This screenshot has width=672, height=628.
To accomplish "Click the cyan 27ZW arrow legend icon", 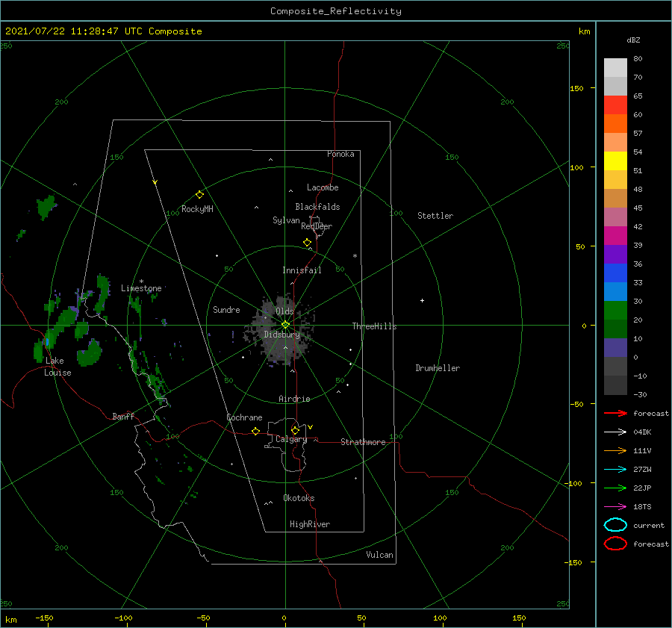I will (x=615, y=470).
